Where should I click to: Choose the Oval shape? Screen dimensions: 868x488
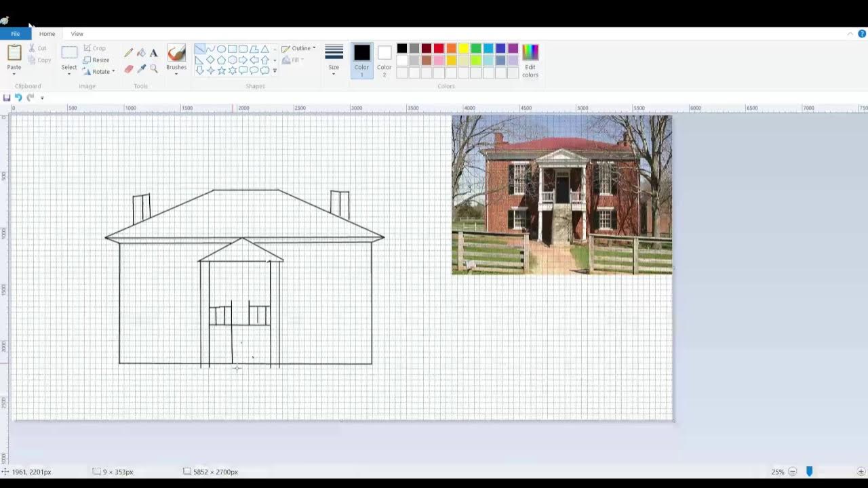[x=221, y=49]
